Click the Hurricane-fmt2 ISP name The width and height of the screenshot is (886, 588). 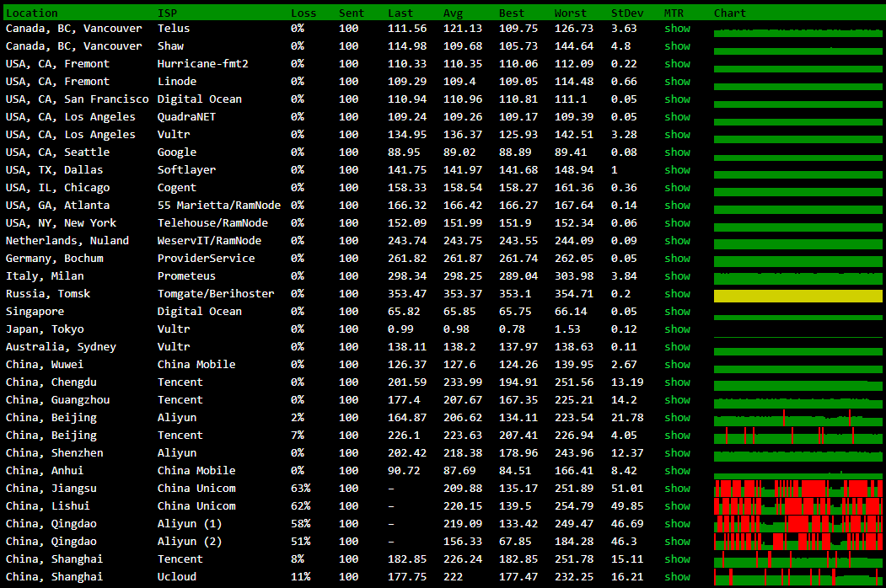203,64
